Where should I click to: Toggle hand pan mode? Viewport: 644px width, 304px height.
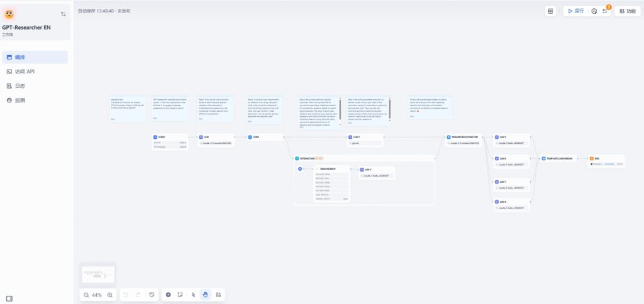pos(206,295)
